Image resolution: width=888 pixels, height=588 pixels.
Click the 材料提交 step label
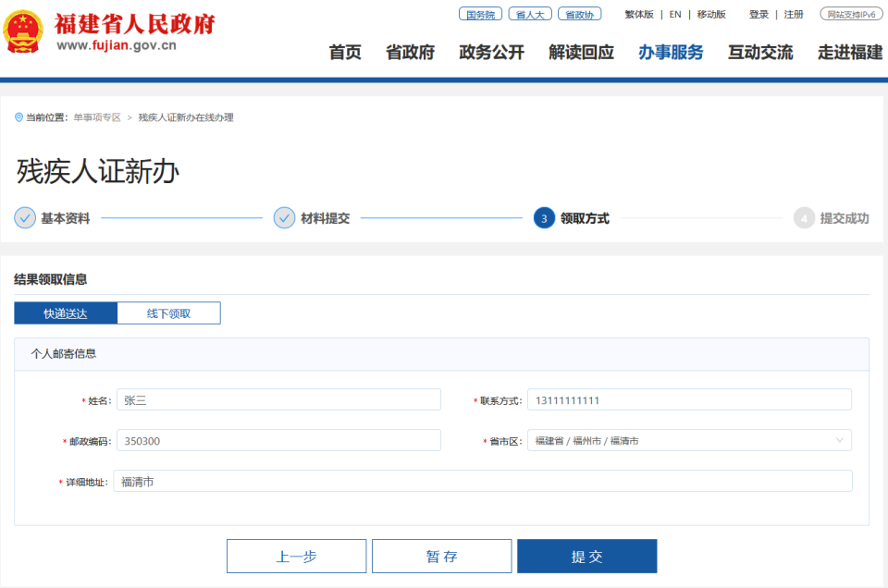[x=325, y=218]
